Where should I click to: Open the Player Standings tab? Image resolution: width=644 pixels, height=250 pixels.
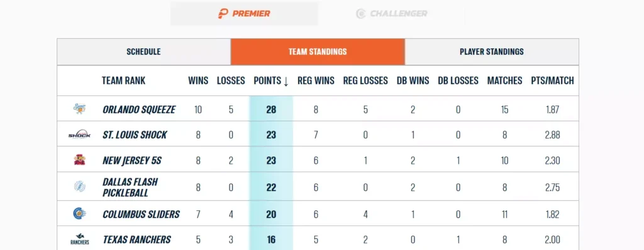pos(492,52)
